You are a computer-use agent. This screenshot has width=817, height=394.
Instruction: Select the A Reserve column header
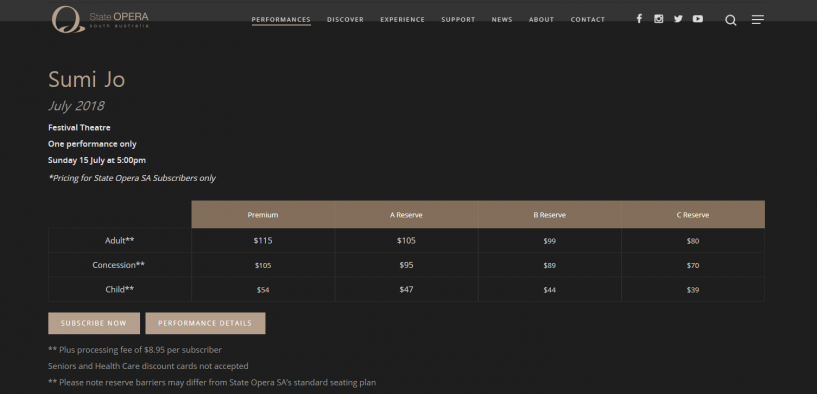pos(406,214)
